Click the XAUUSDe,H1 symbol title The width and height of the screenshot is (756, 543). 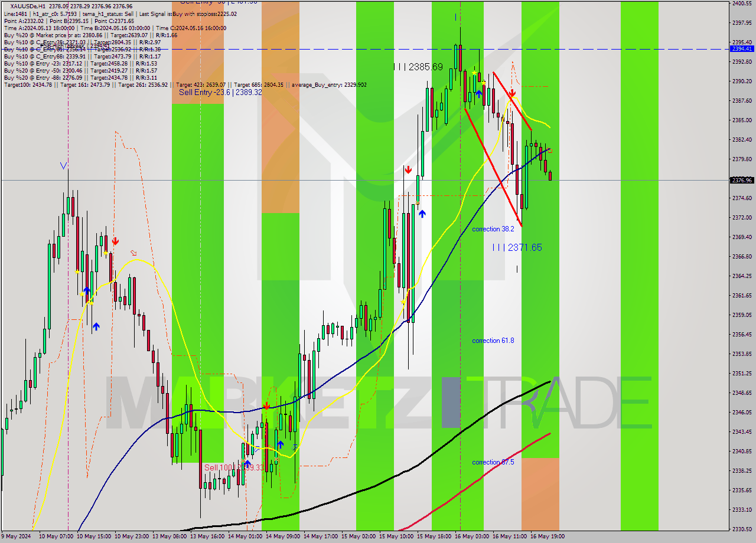(27, 6)
